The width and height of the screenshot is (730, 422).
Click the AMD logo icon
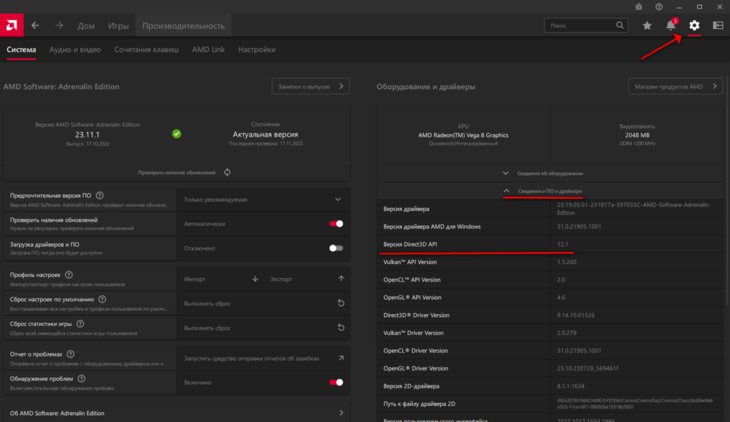pyautogui.click(x=12, y=25)
